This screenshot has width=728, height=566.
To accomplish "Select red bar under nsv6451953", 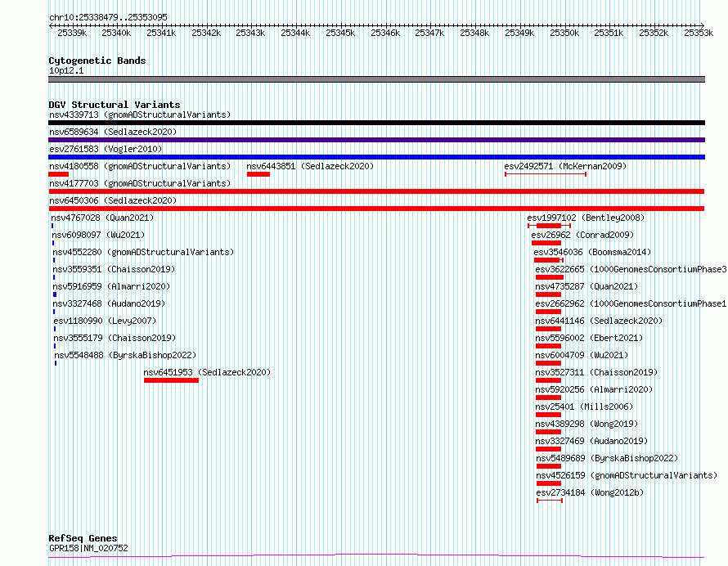I will coord(171,380).
